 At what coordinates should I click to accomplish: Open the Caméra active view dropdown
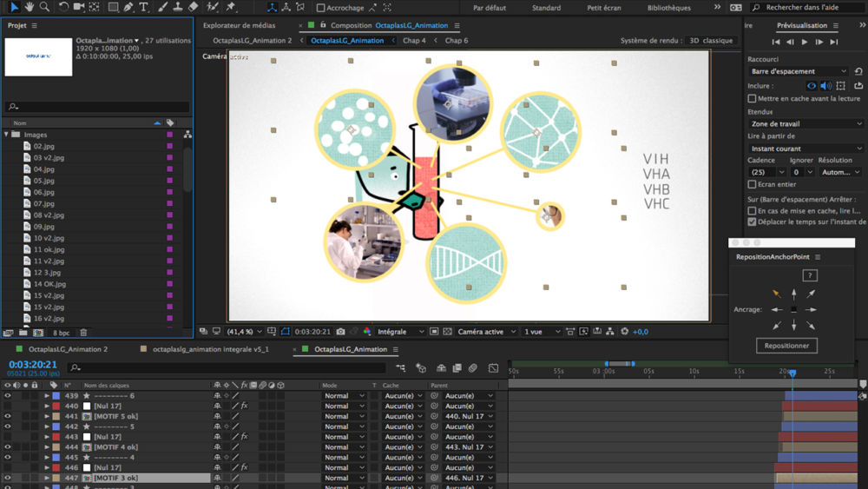point(487,331)
